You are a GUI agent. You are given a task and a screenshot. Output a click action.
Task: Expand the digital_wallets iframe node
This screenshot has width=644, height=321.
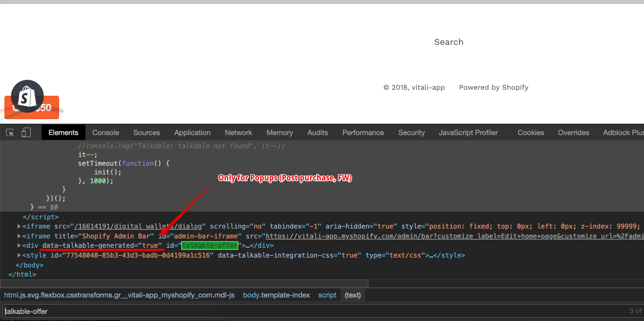coord(19,226)
